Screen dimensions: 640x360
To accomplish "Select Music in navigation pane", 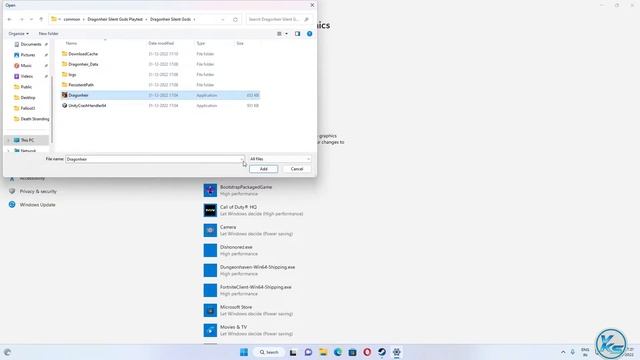I will tap(26, 65).
